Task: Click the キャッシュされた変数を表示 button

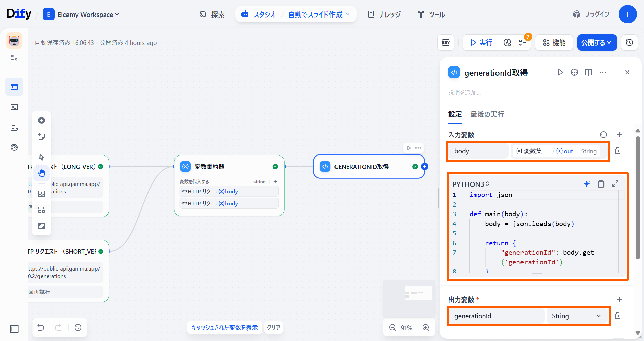Action: [x=224, y=328]
